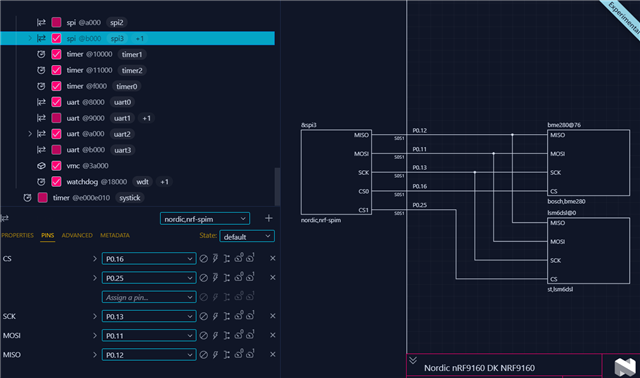Click the last pin icon in MISO row
Viewport: 640px width, 378px height.
pos(250,354)
